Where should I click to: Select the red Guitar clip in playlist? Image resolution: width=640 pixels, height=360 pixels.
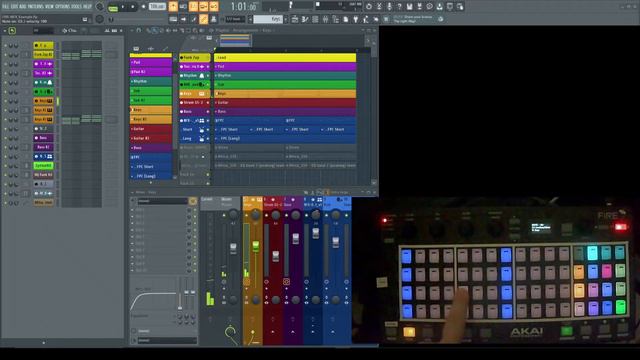(x=285, y=102)
